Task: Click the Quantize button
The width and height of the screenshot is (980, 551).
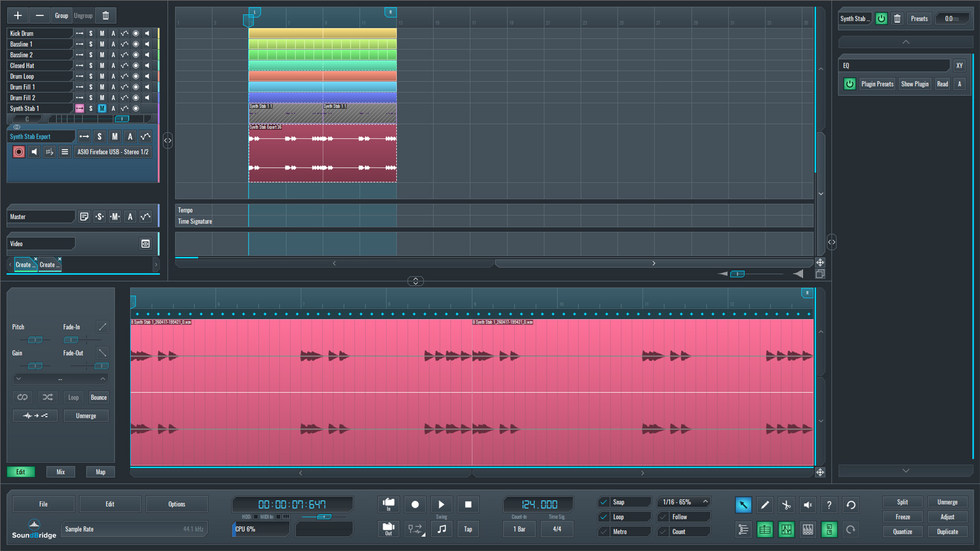Action: click(x=902, y=532)
